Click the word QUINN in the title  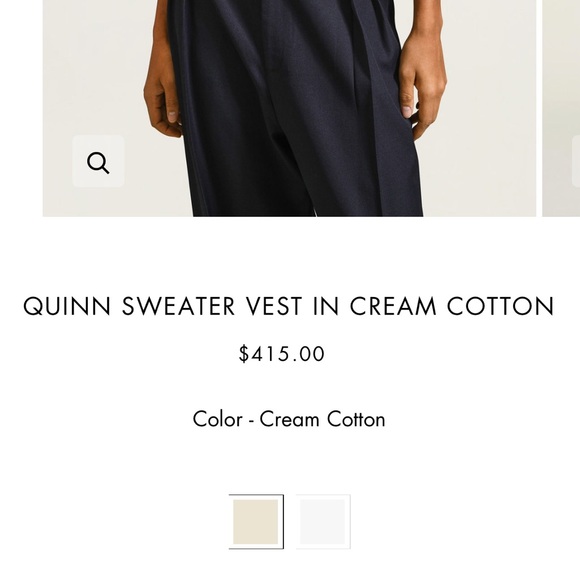[67, 306]
